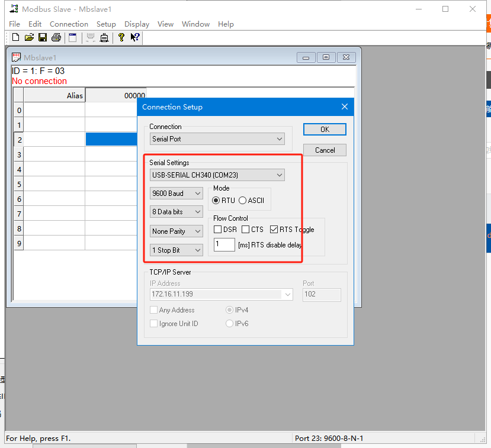This screenshot has width=491, height=448.
Task: Expand the None Parity dropdown
Action: [176, 231]
